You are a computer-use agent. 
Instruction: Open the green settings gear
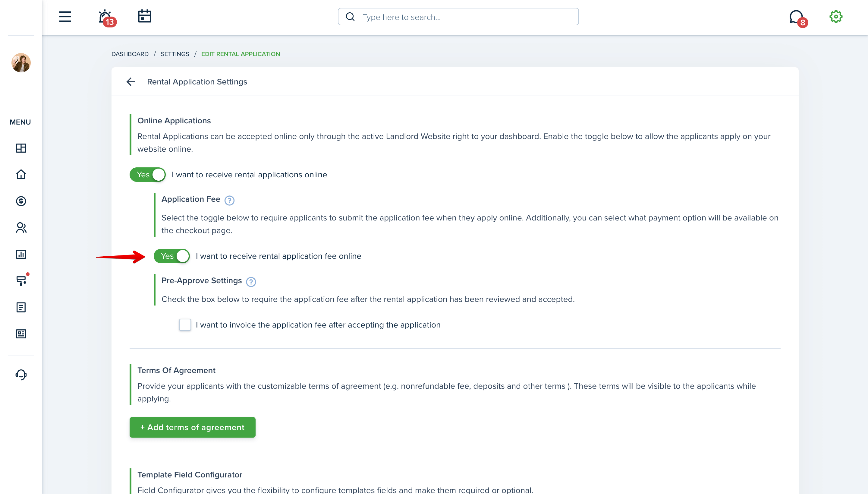tap(836, 17)
